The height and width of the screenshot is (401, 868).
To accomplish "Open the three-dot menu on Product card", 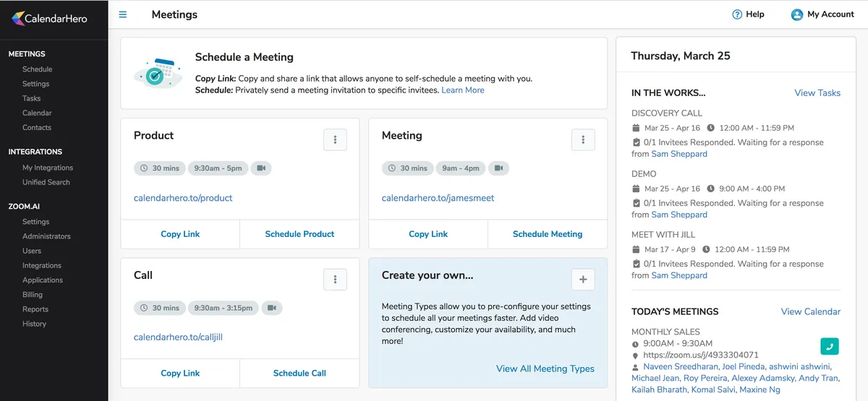I will tap(335, 140).
